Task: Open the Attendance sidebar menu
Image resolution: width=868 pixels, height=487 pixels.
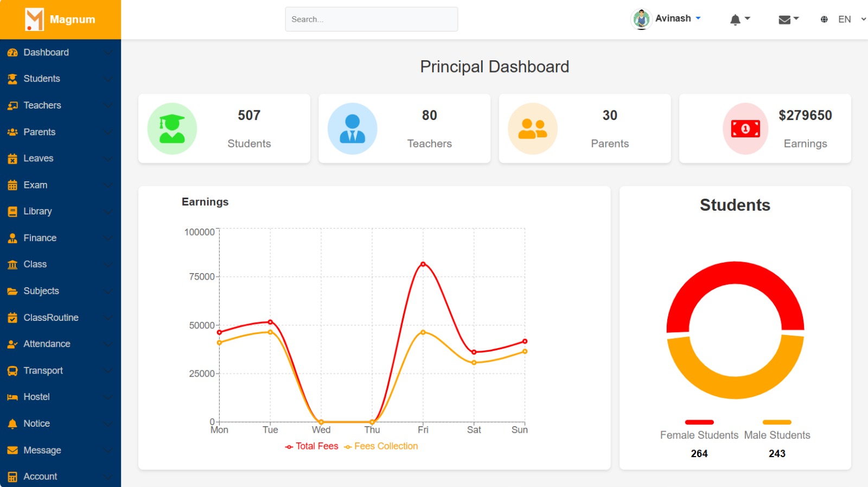Action: point(47,344)
